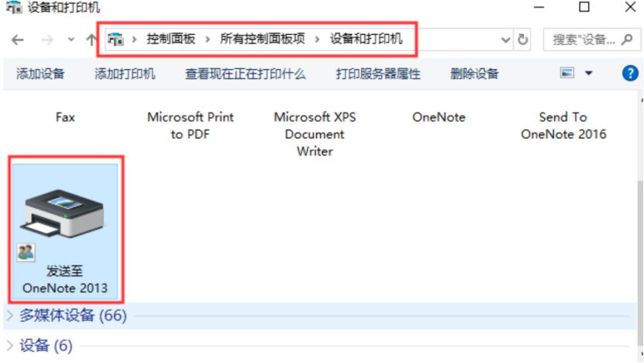Screen dimensions: 644x363
Task: Click 添加打印机 in the toolbar
Action: [125, 74]
